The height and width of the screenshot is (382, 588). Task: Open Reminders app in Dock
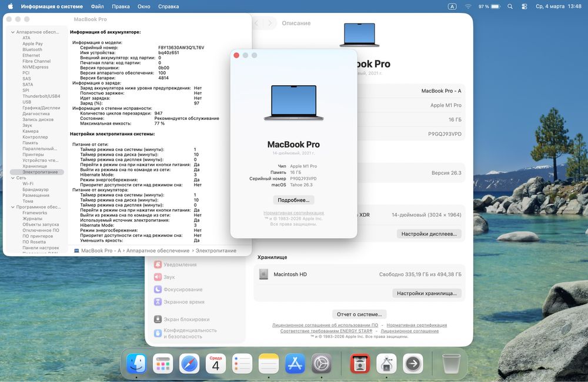coord(242,363)
